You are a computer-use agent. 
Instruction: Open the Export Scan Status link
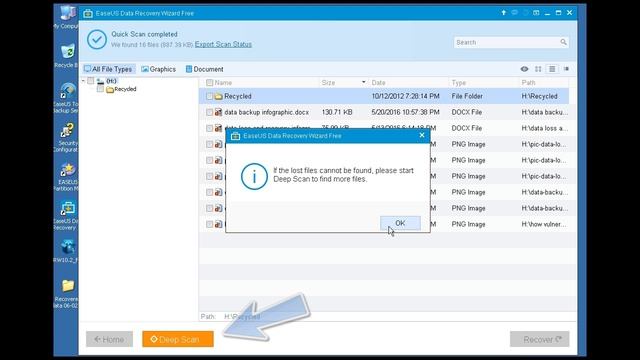tap(223, 44)
